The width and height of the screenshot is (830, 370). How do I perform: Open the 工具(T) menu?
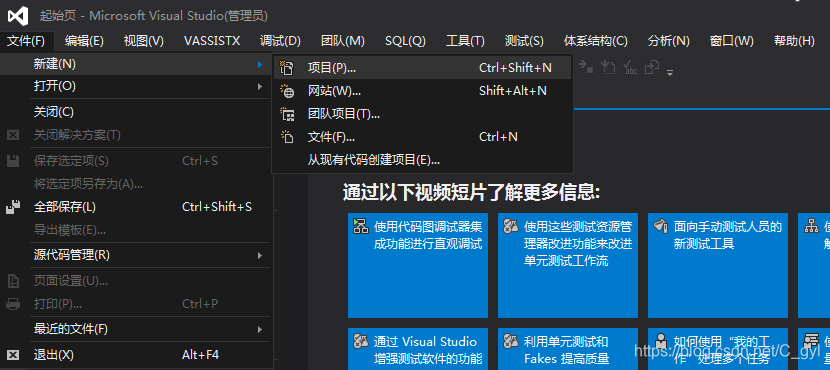click(465, 41)
